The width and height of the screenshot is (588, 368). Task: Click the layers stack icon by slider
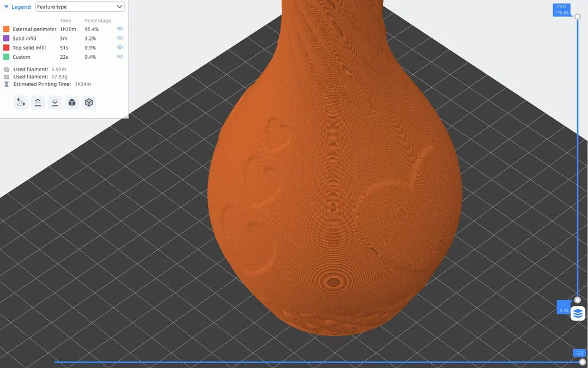578,313
